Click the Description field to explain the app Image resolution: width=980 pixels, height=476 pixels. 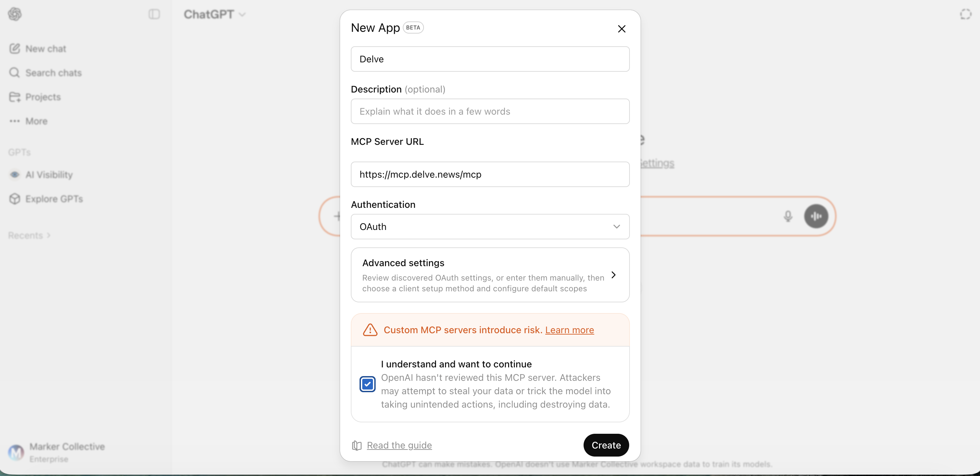coord(490,111)
